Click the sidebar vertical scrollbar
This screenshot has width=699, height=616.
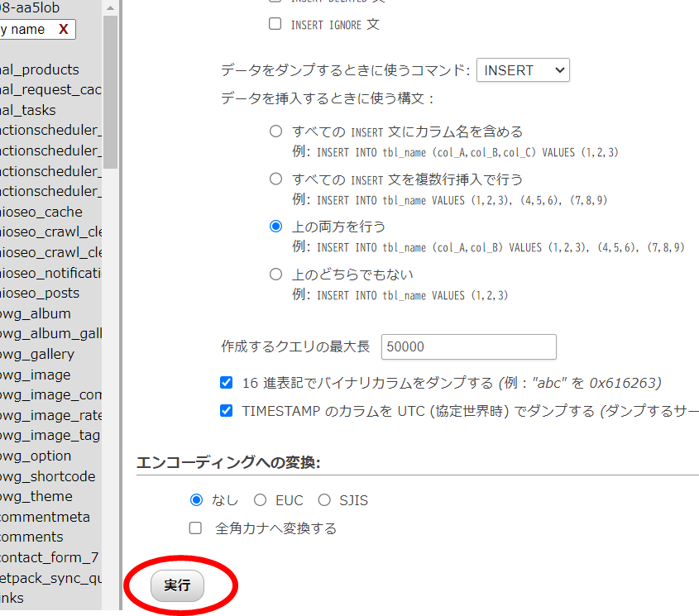coord(110,91)
